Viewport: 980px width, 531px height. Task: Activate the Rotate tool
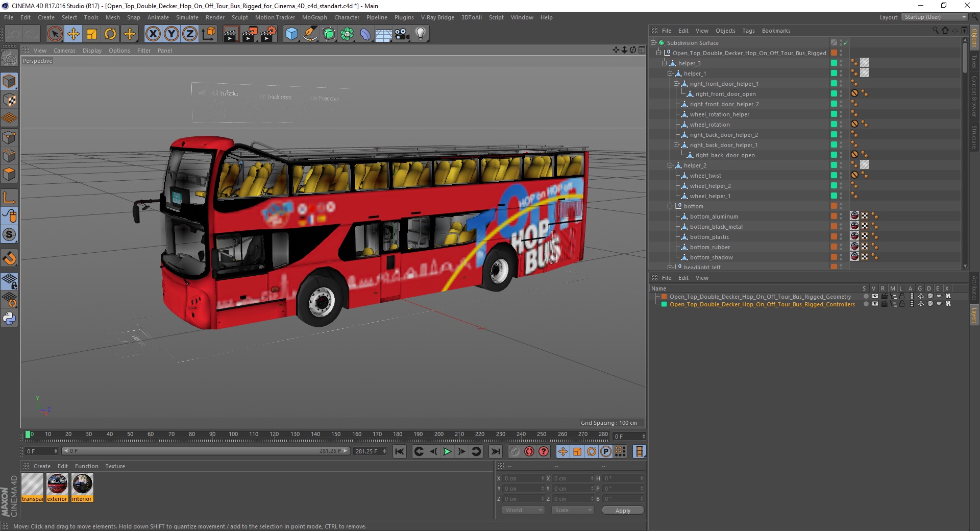coord(110,34)
